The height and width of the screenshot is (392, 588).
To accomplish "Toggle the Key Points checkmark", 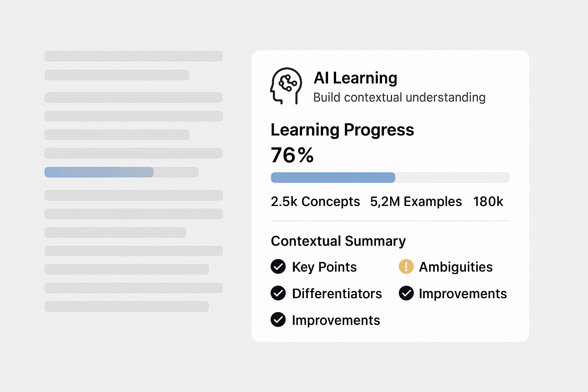I will point(278,266).
